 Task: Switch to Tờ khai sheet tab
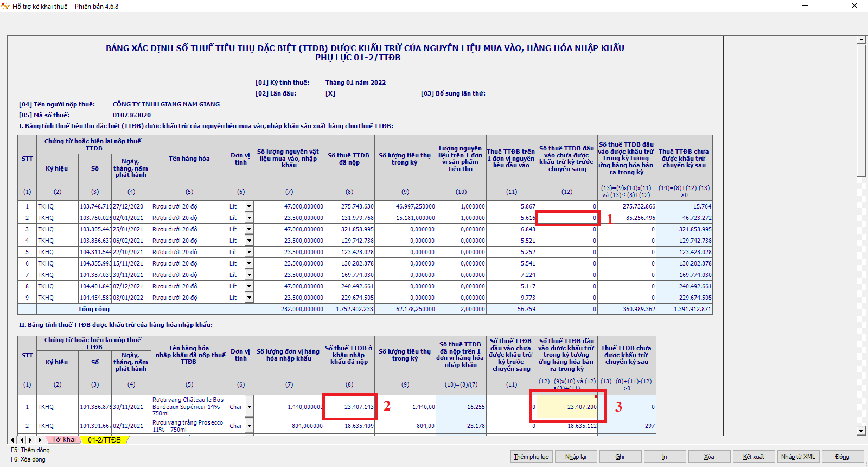point(64,440)
